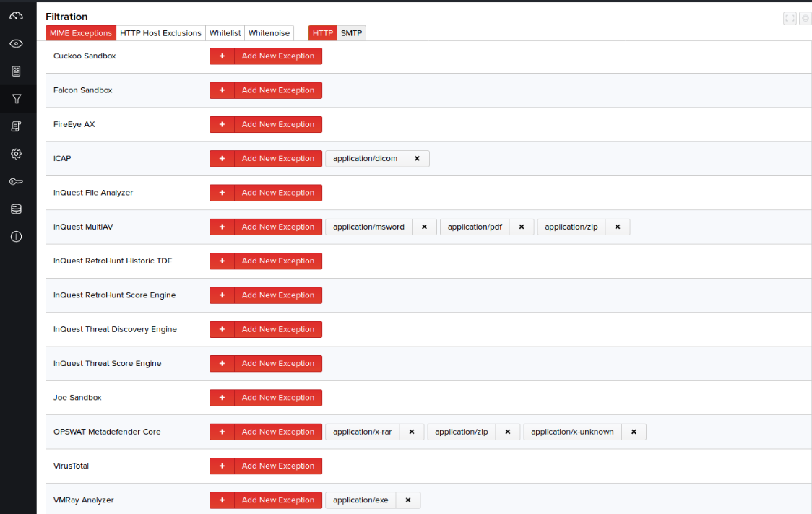Open the key credentials icon in sidebar
The width and height of the screenshot is (812, 514).
(16, 181)
